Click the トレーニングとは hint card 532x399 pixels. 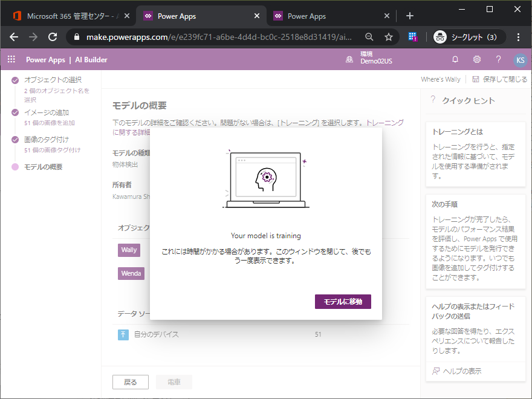tap(475, 154)
